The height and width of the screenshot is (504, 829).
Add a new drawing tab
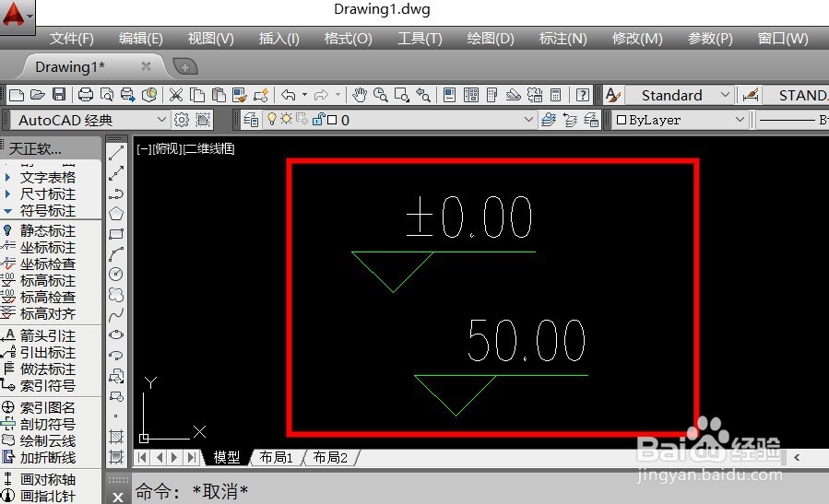185,67
